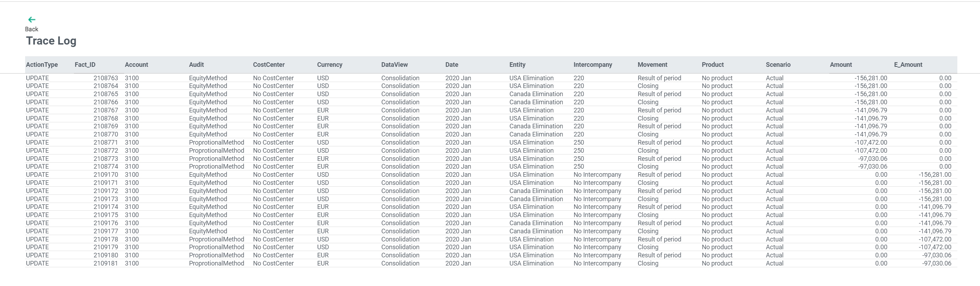This screenshot has height=286, width=980.
Task: Click the Product column header
Action: click(x=713, y=65)
